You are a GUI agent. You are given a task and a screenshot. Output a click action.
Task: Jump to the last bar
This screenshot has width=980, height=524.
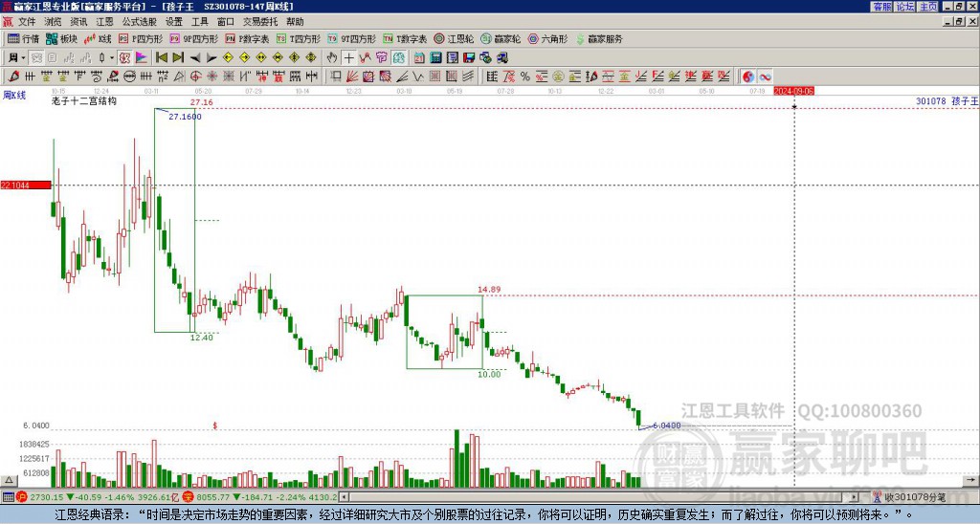pos(178,58)
